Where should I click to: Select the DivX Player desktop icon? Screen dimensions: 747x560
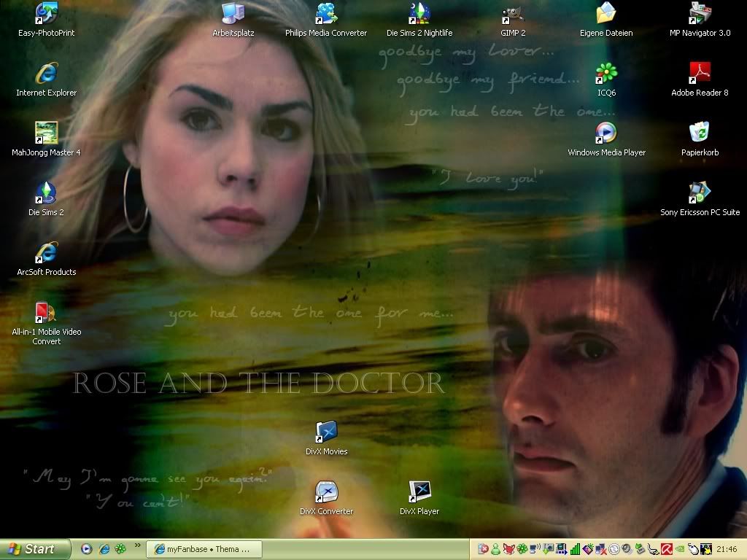[419, 499]
